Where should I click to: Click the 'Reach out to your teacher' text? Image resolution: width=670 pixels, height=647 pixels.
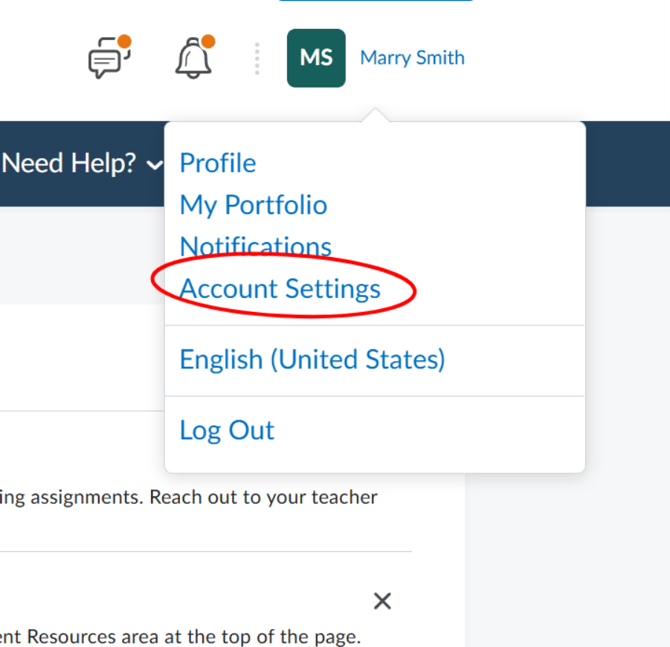point(263,497)
